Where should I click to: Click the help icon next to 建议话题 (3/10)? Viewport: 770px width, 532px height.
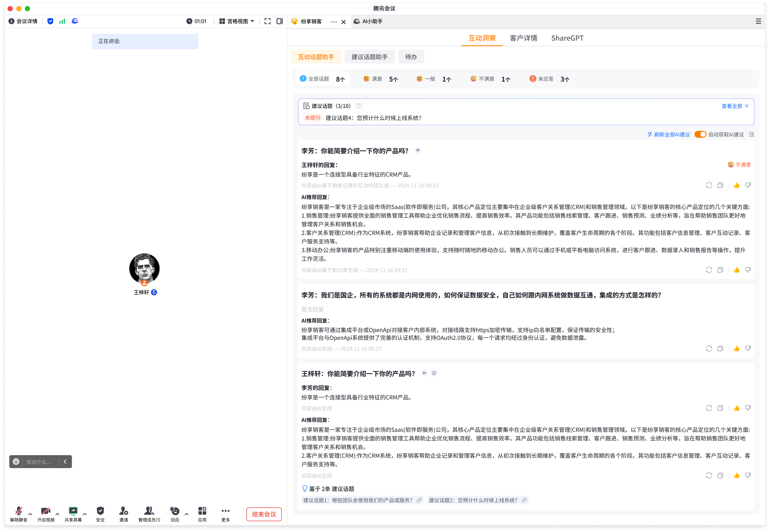tap(359, 106)
